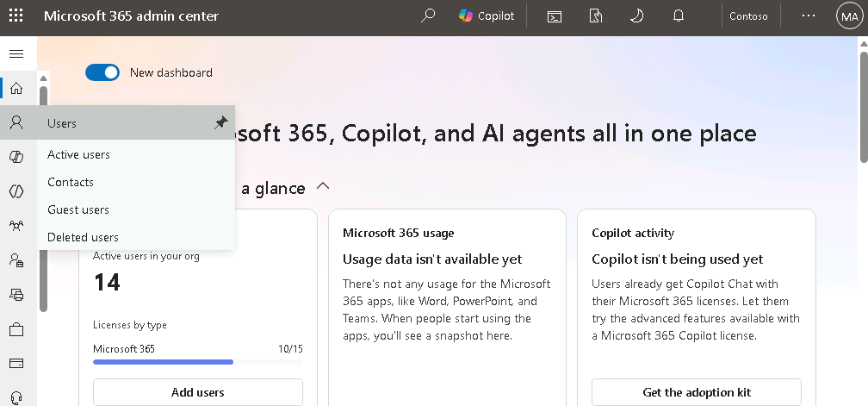Click the Microsoft 365 usage card title
Viewport: 868px width, 406px height.
[x=398, y=234]
